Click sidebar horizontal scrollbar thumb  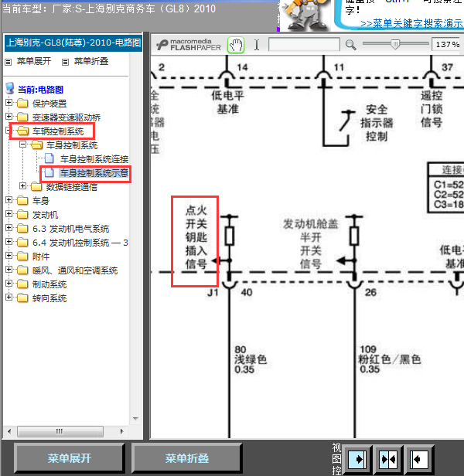coord(60,431)
